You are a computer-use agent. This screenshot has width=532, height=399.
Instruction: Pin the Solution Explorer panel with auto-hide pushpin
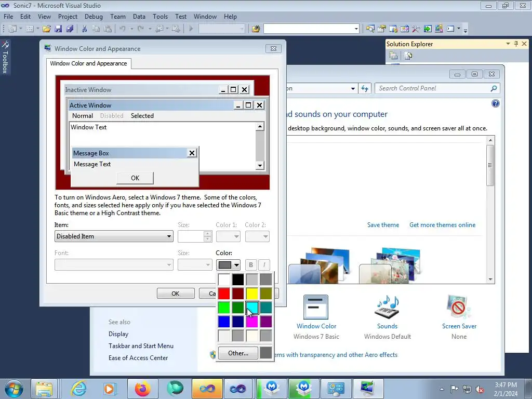pos(516,44)
